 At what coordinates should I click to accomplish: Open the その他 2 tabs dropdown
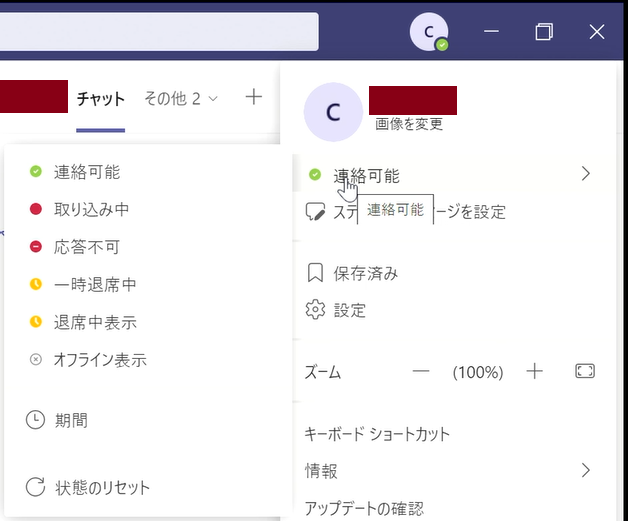click(181, 99)
